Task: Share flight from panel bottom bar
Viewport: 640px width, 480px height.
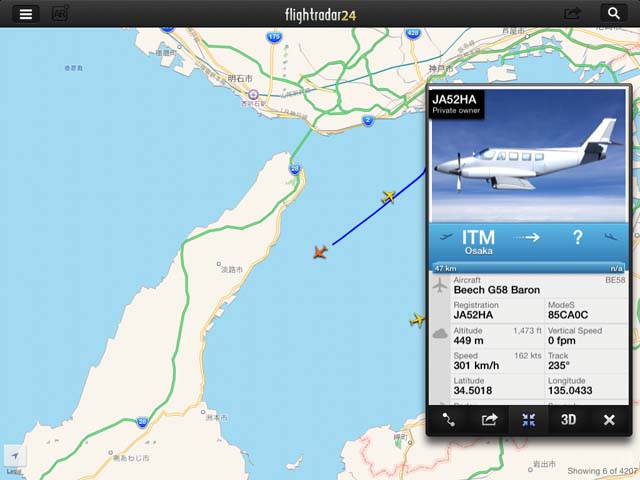Action: click(x=489, y=420)
